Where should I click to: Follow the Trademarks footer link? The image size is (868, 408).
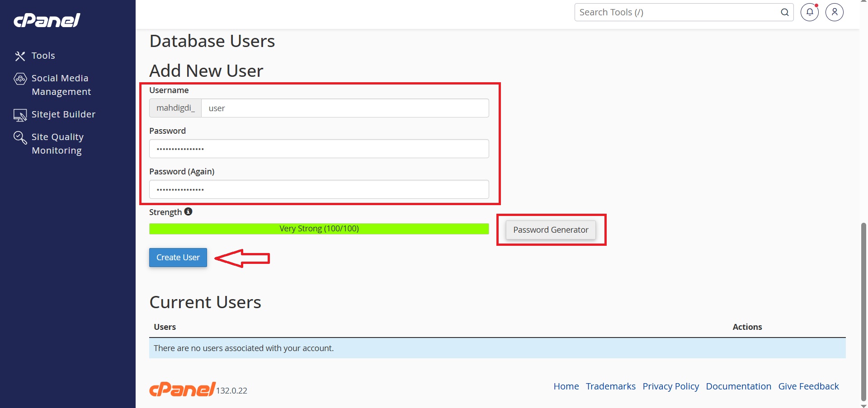coord(611,386)
